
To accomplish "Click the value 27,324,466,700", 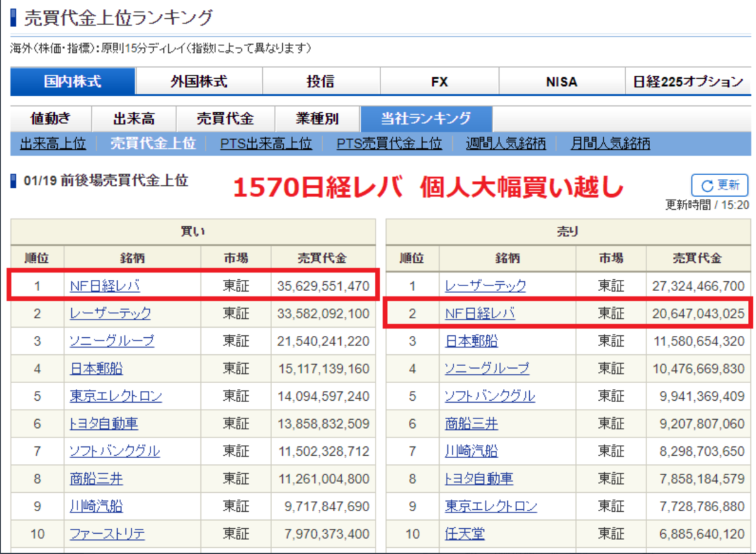I will 699,286.
